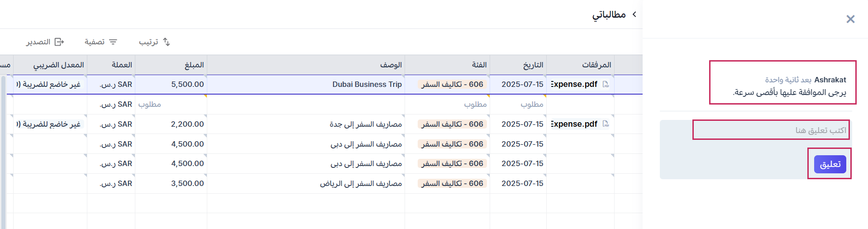
Task: Click the export icon beside التصدير
Action: (59, 42)
